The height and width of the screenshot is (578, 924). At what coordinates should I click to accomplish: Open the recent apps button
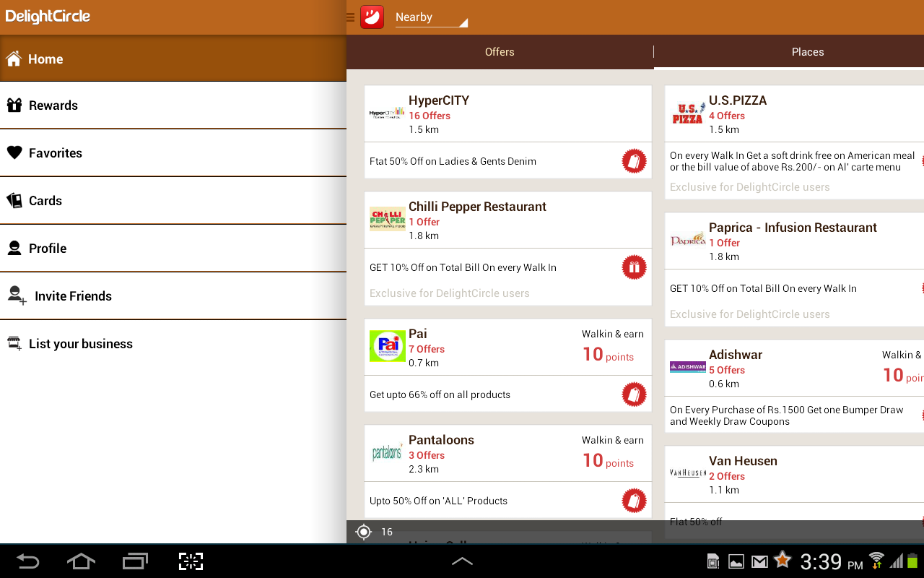point(135,561)
